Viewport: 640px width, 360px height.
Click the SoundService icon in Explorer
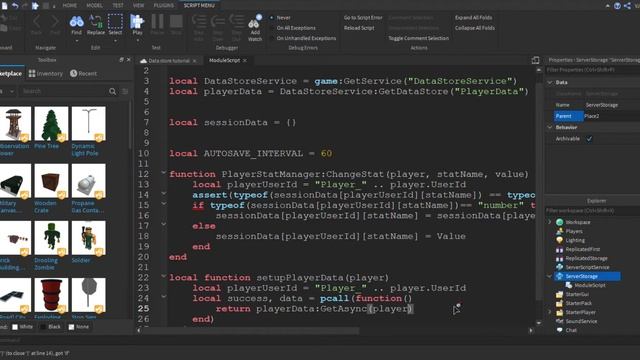coord(560,321)
